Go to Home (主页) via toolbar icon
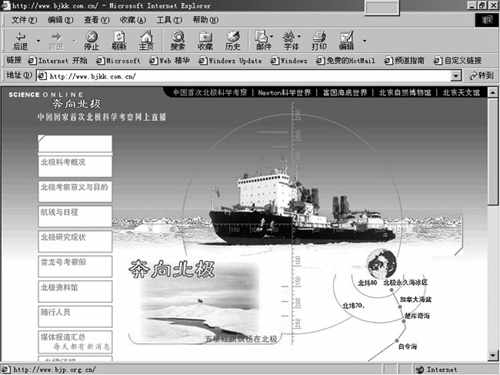500x375 pixels. pos(146,41)
